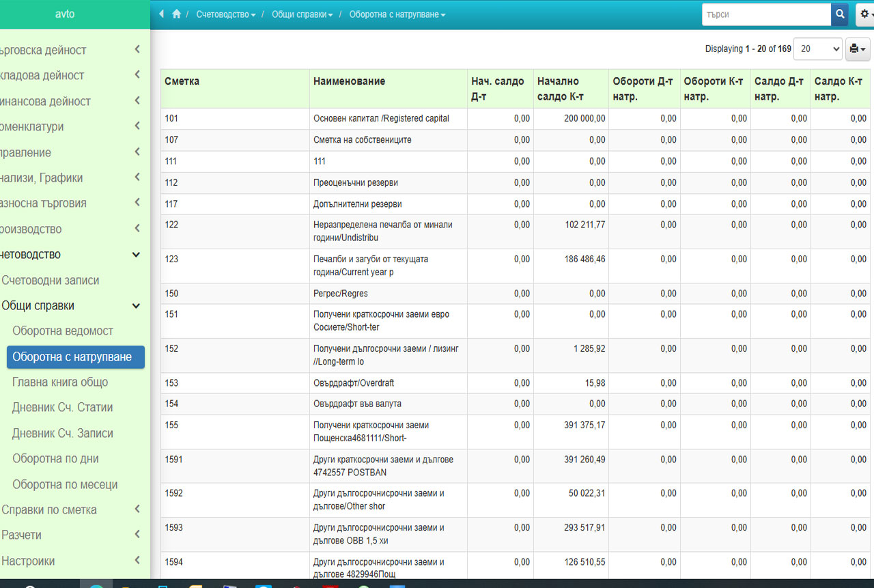Click account number 122 cell
Viewport: 874px width, 588px height.
point(235,232)
